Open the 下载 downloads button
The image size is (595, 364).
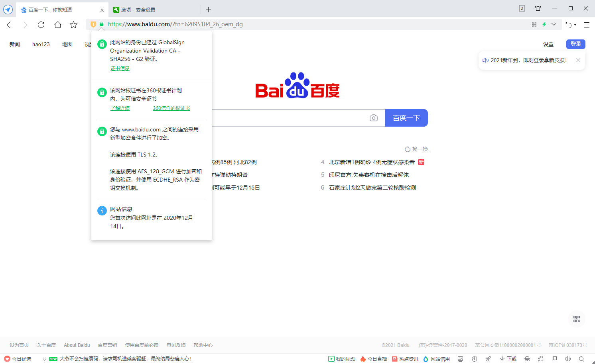508,359
